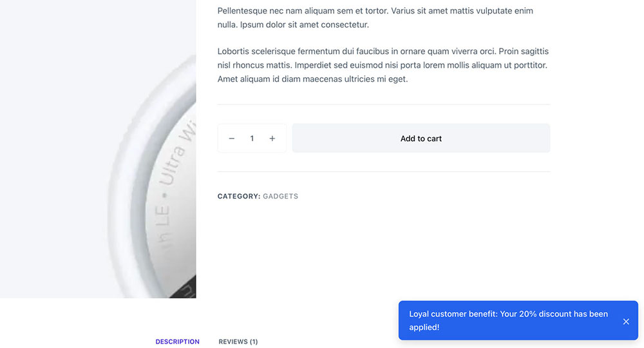Click the paragraph starting with "Pellentesque nec nam"

tap(375, 18)
